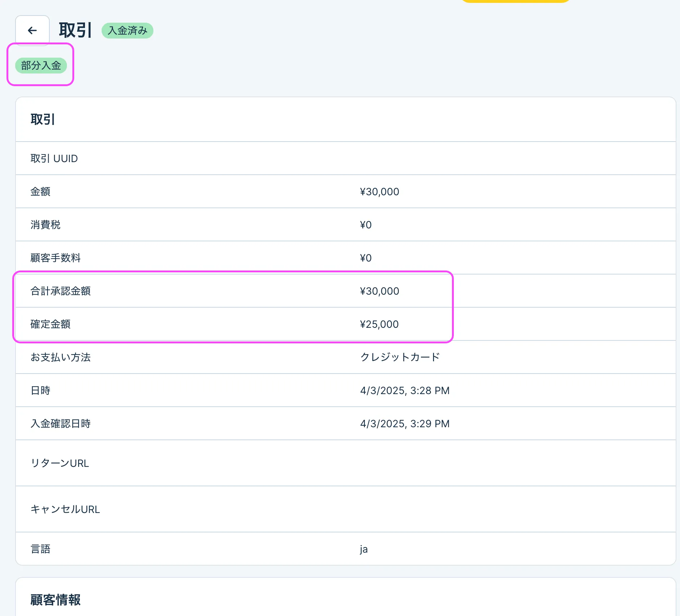
Task: Click the back arrow button
Action: point(32,31)
